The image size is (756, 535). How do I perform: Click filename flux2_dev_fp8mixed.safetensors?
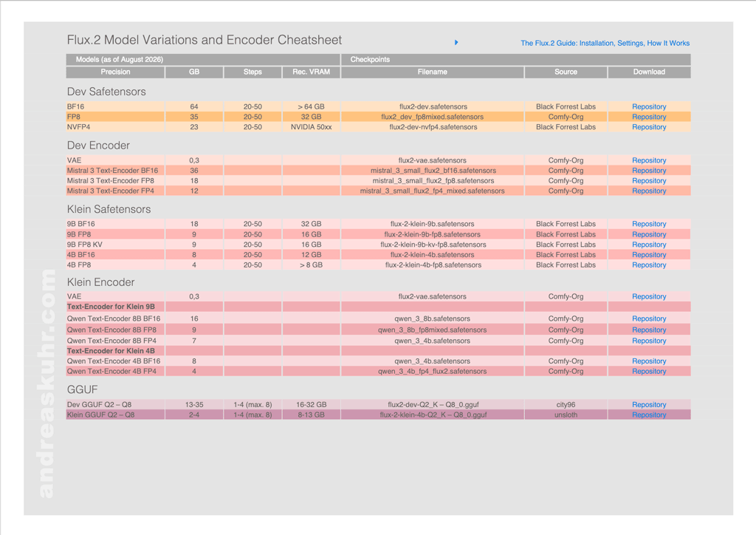point(433,117)
